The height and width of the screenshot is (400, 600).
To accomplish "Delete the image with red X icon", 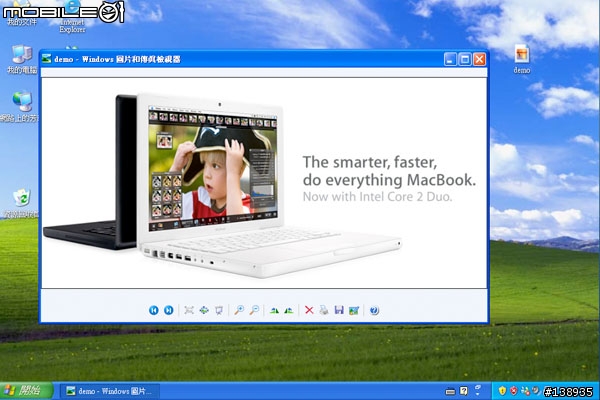I will click(309, 310).
